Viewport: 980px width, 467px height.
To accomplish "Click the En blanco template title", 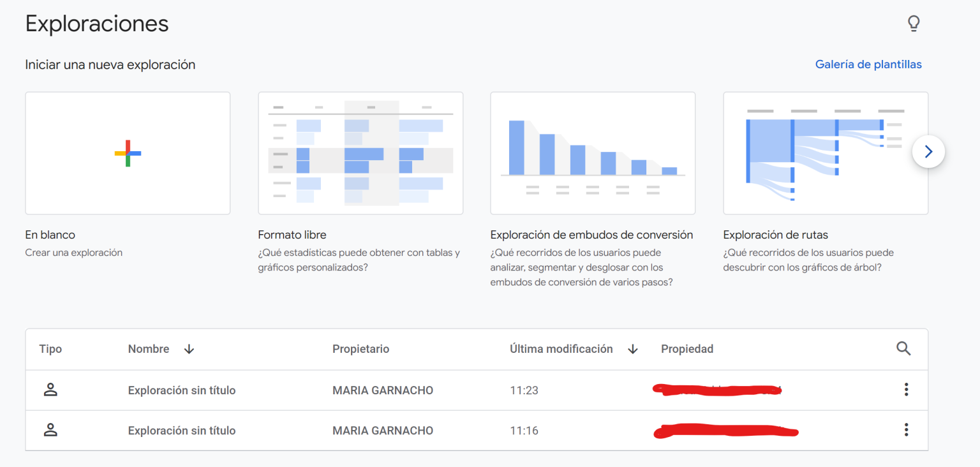I will [50, 235].
